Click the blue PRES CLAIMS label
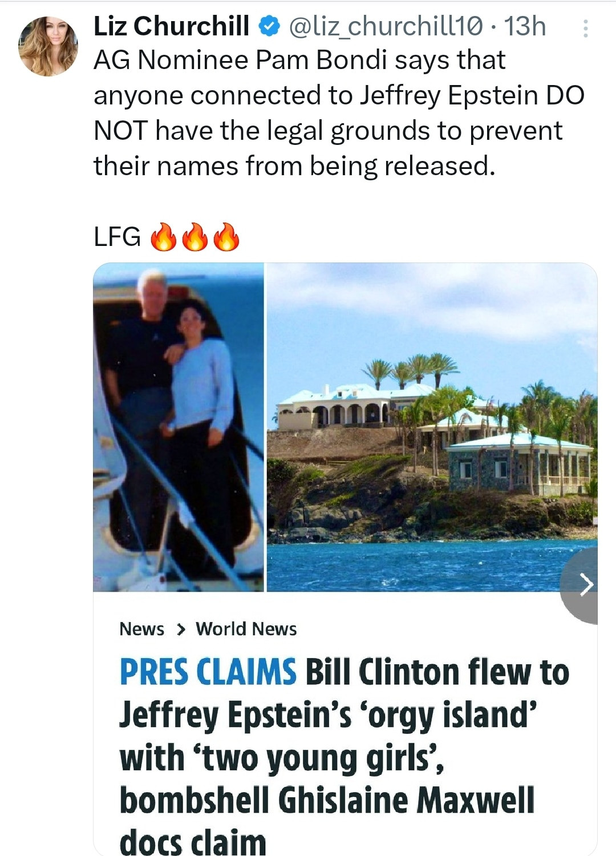Image resolution: width=616 pixels, height=856 pixels. click(x=208, y=672)
